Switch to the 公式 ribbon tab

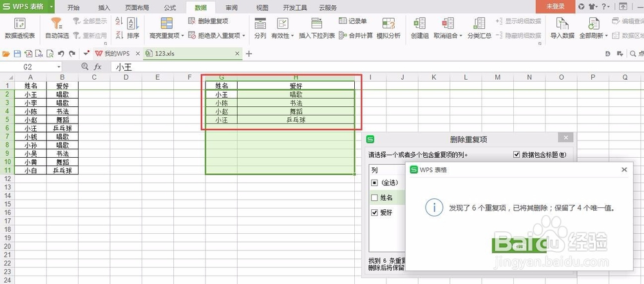169,7
